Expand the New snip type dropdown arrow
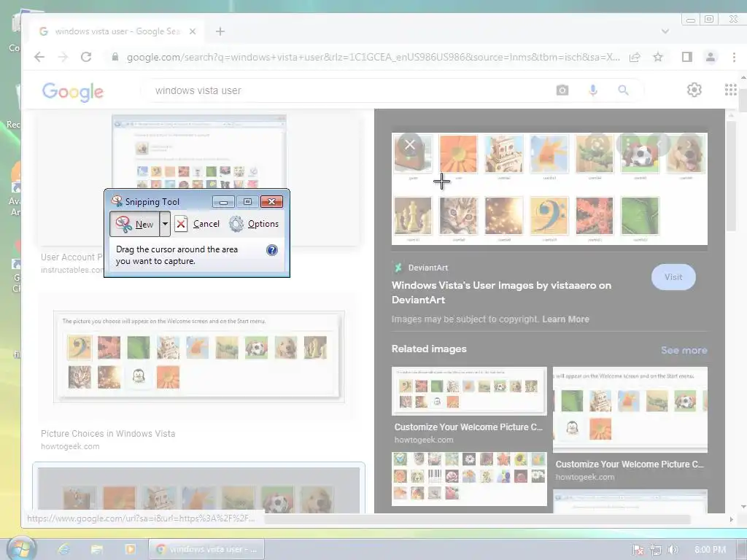The height and width of the screenshot is (560, 747). pyautogui.click(x=165, y=224)
